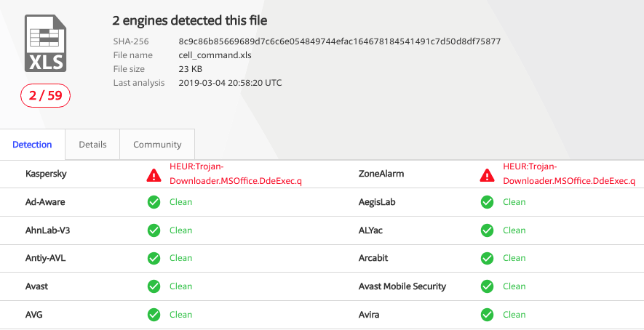Click the green checkmark beside Arcabit
The width and height of the screenshot is (644, 330).
coord(488,258)
